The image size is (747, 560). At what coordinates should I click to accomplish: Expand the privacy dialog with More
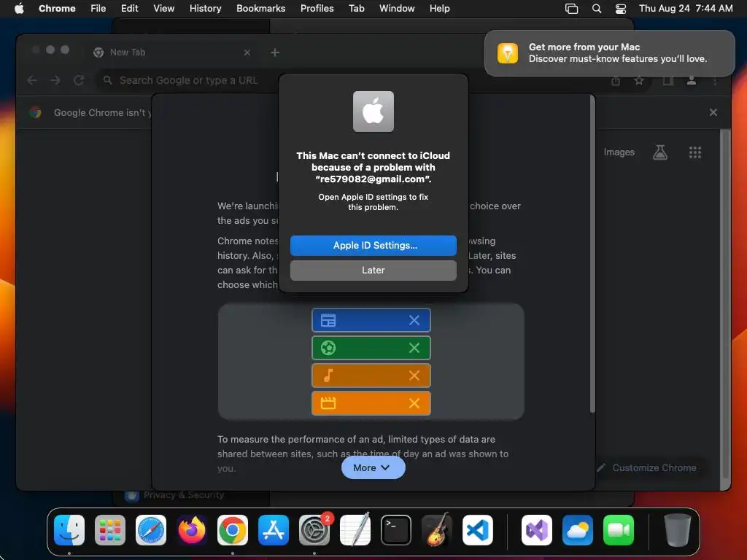tap(373, 467)
